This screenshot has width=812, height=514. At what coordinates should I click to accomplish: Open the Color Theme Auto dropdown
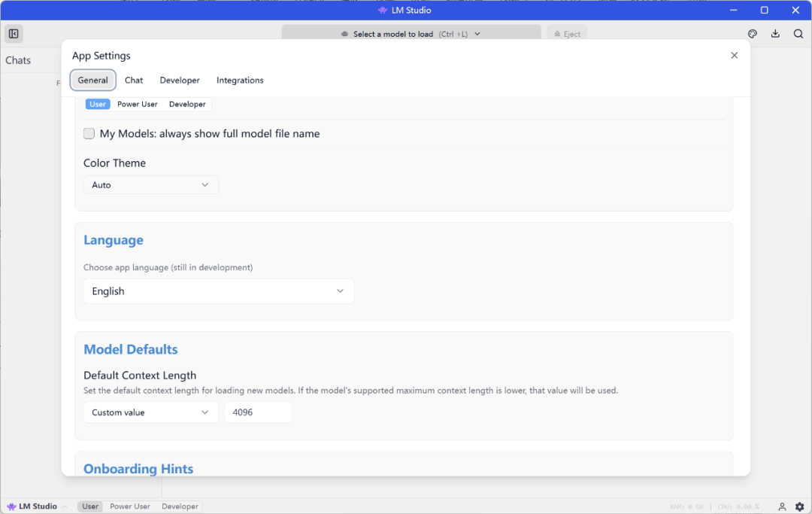click(x=150, y=185)
